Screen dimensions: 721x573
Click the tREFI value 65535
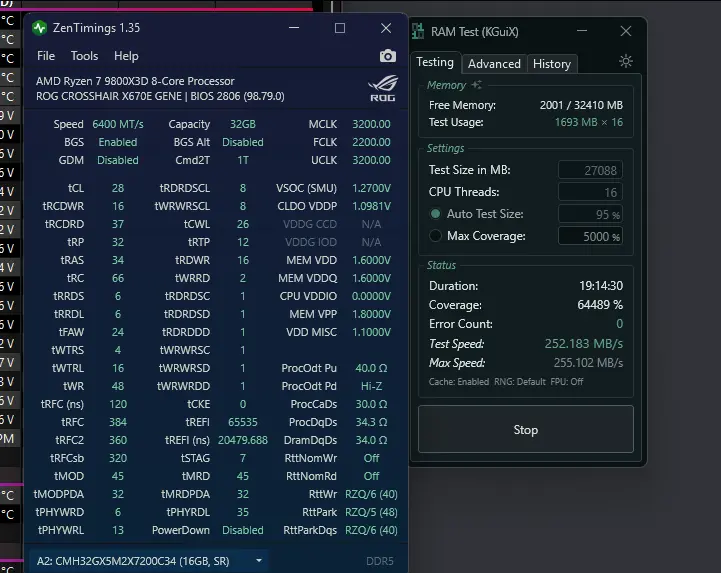click(243, 422)
